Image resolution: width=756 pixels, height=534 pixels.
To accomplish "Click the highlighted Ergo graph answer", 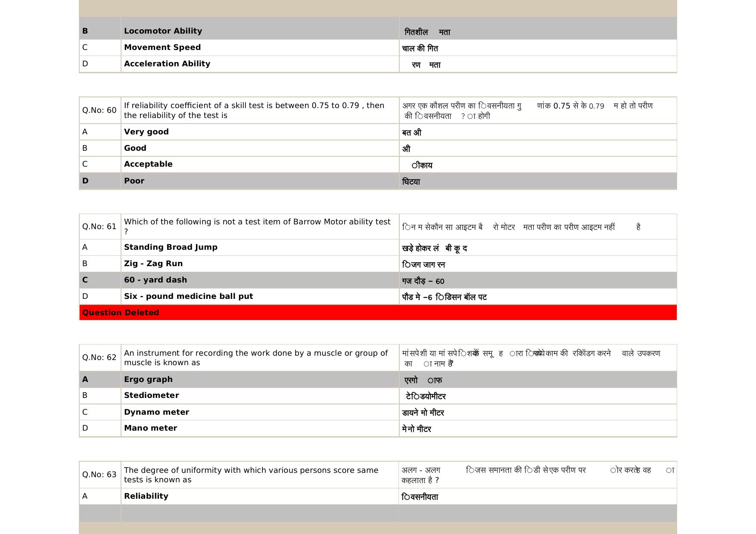I will click(x=148, y=379).
